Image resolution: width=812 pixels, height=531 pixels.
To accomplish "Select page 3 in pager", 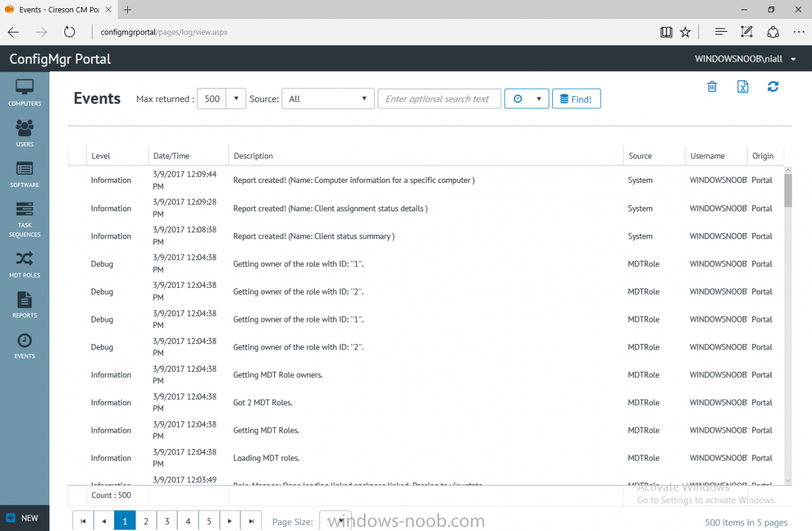I will 167,521.
